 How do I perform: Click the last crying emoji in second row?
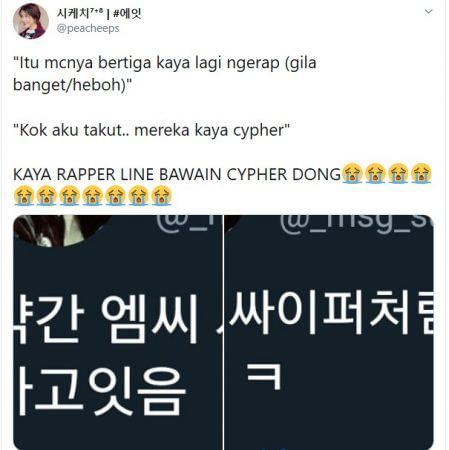pos(161,196)
